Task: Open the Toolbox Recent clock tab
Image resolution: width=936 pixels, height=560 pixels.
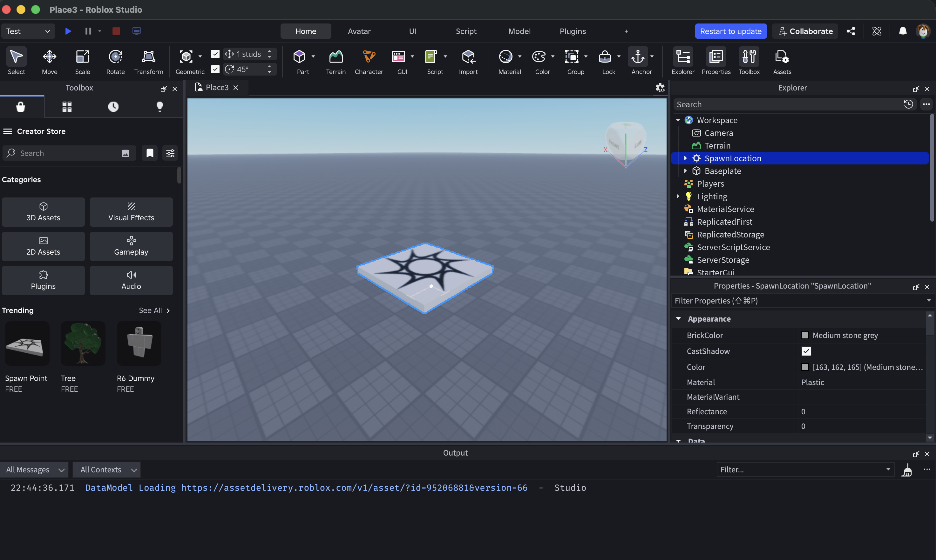Action: click(113, 107)
